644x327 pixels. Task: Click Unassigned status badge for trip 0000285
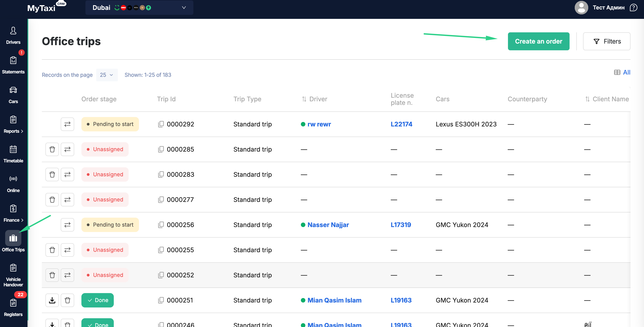(x=105, y=149)
